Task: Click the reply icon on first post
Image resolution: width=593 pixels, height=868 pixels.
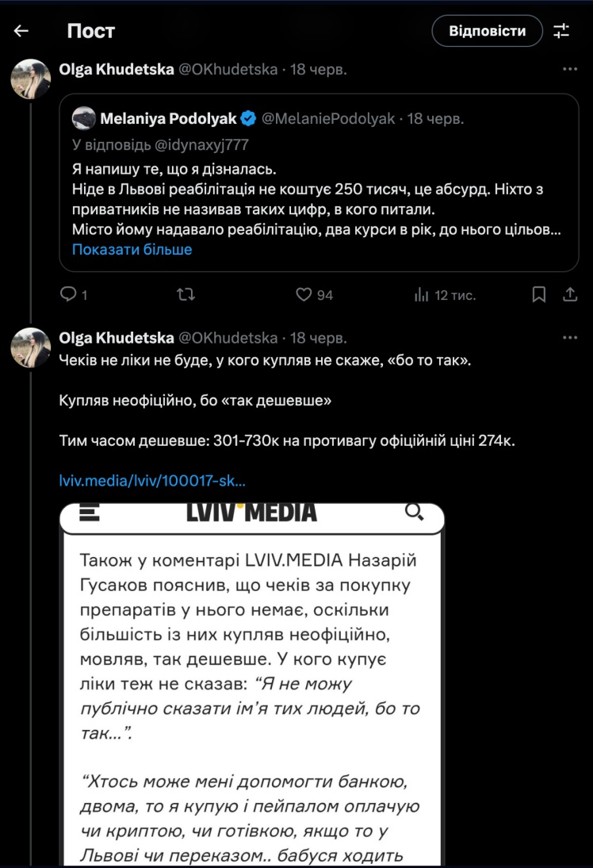Action: (x=69, y=295)
